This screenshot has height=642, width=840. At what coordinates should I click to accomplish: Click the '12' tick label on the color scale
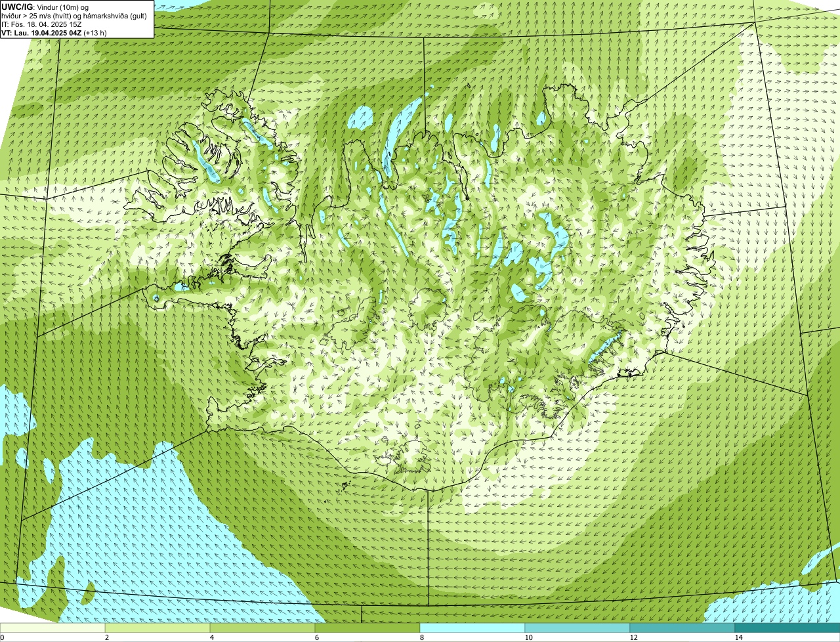tap(633, 637)
